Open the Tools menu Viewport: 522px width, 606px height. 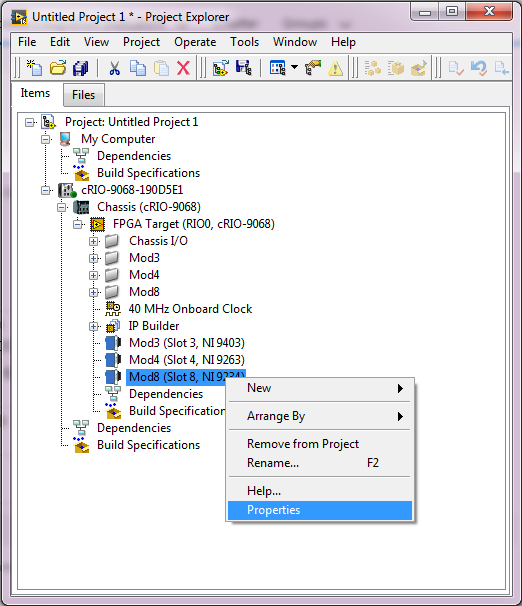(x=245, y=42)
